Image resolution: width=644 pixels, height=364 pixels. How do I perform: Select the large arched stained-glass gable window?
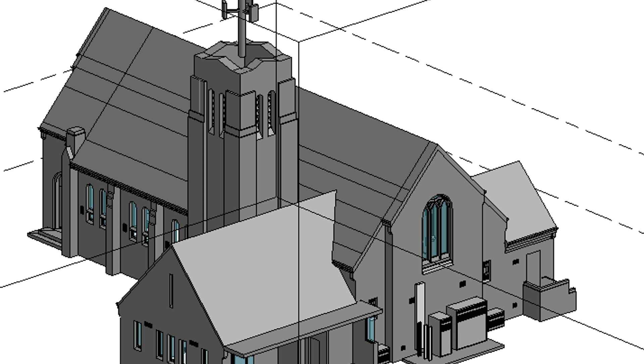[x=437, y=229]
